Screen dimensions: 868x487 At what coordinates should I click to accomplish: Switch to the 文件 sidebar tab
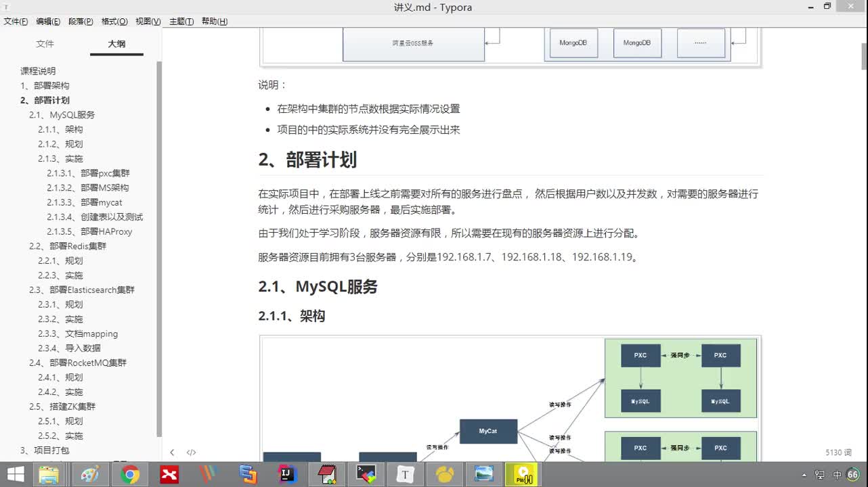tap(45, 44)
